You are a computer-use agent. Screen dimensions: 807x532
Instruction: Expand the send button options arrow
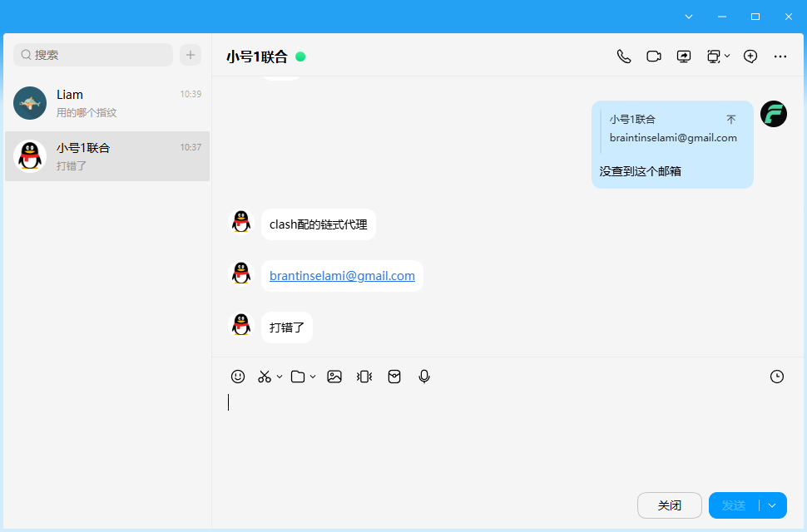(772, 505)
